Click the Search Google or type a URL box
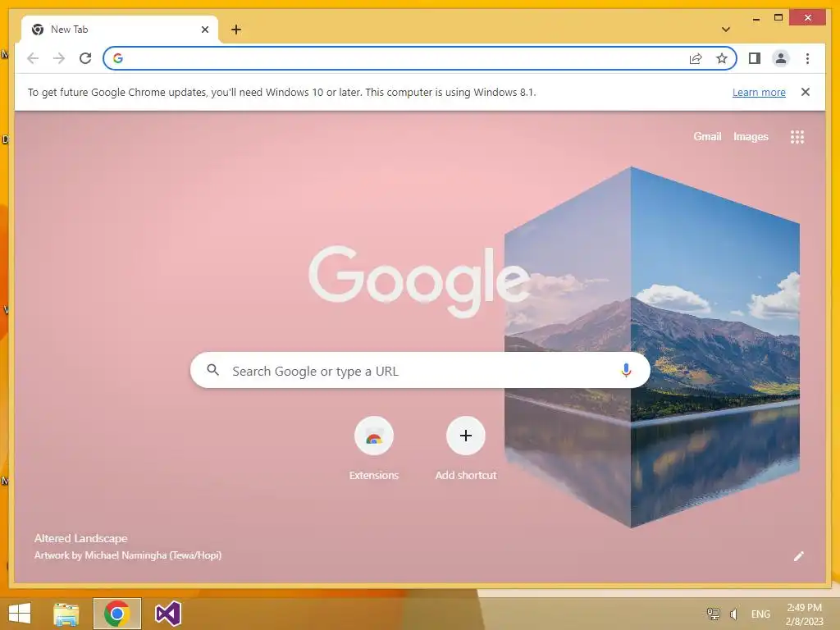The width and height of the screenshot is (840, 630). (420, 370)
